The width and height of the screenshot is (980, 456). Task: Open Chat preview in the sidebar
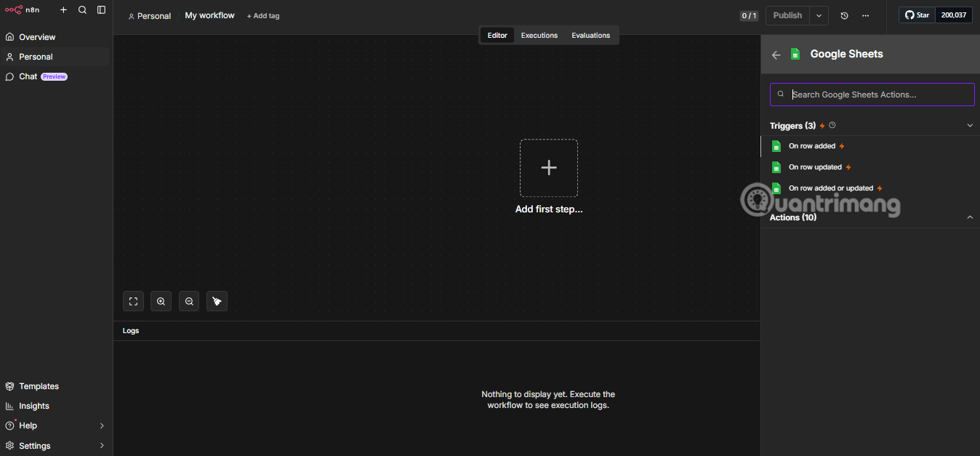[56, 76]
